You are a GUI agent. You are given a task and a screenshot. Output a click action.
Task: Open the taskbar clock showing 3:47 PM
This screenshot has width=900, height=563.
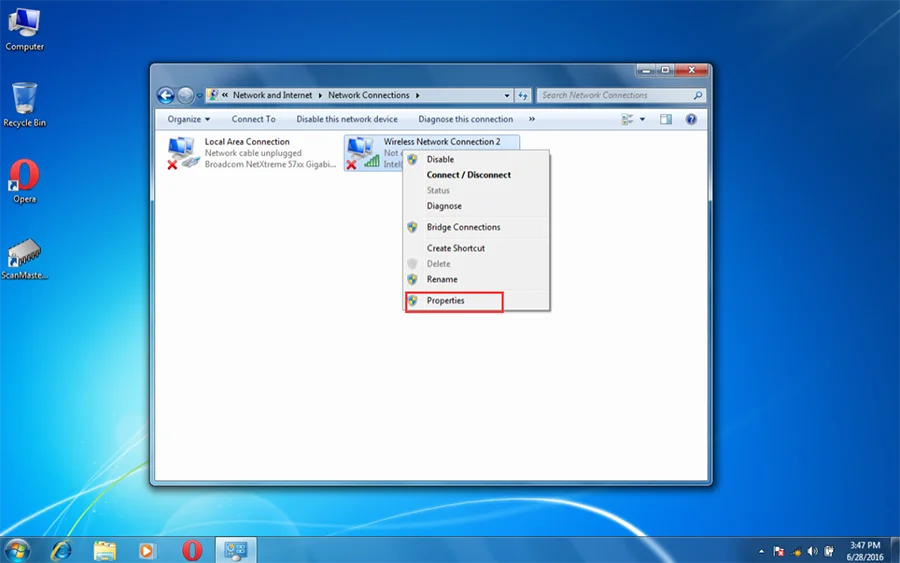[x=865, y=551]
